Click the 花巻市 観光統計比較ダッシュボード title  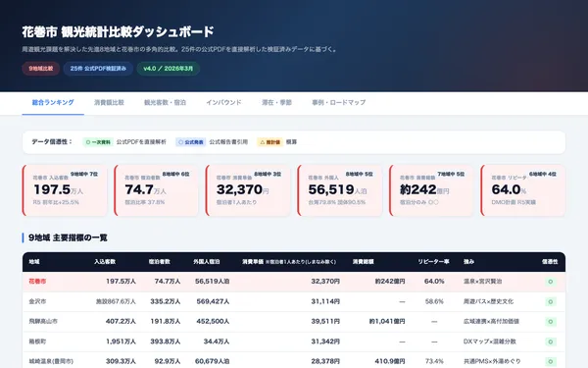(118, 32)
